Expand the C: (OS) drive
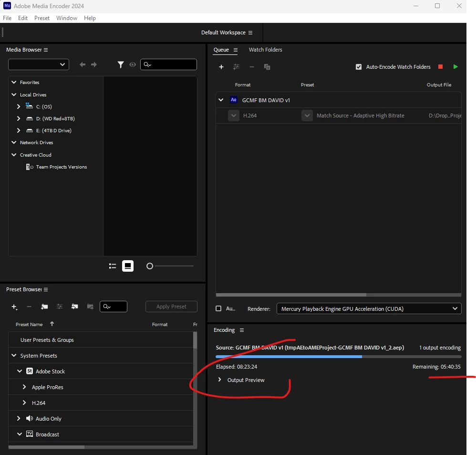 point(19,106)
